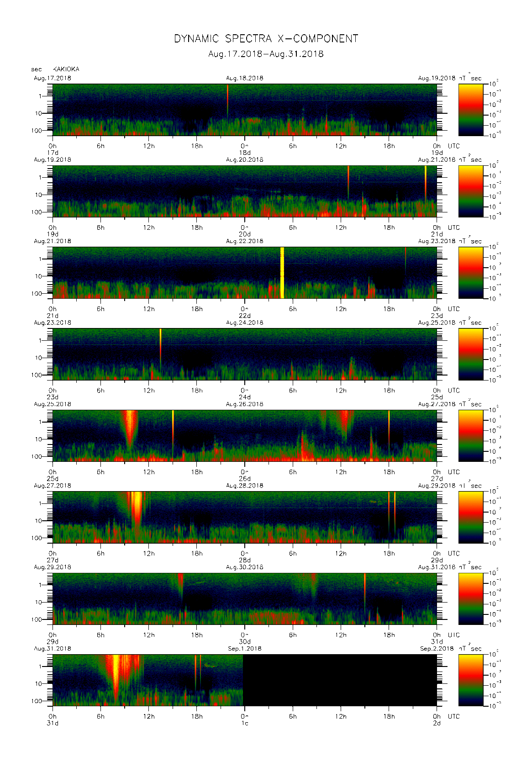
Task: Click the 20d day tick label
Action: pyautogui.click(x=245, y=234)
